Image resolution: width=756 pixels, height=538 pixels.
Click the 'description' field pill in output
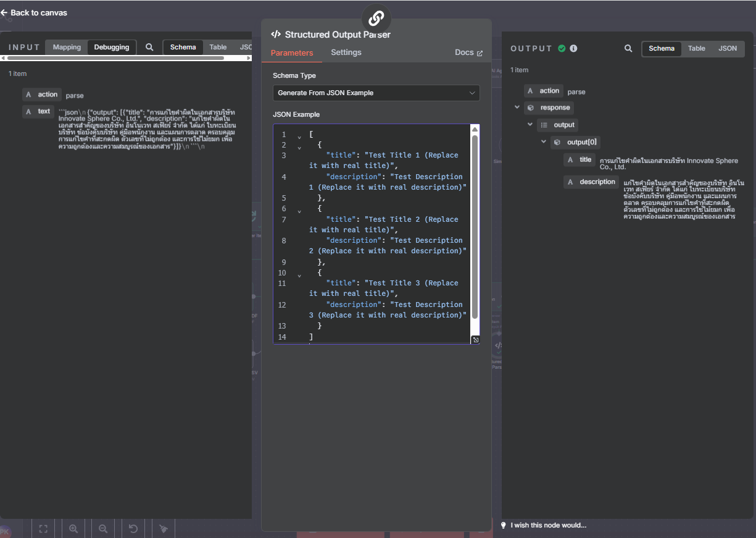click(591, 182)
